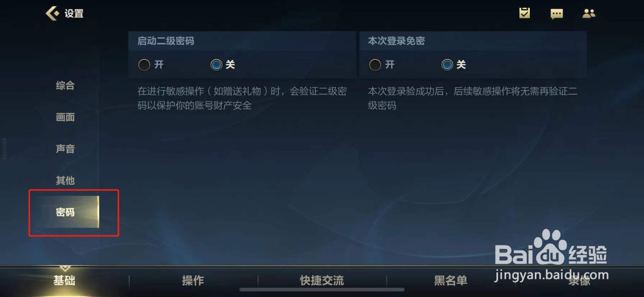Tap the home indicator bar at bottom

coord(322,289)
